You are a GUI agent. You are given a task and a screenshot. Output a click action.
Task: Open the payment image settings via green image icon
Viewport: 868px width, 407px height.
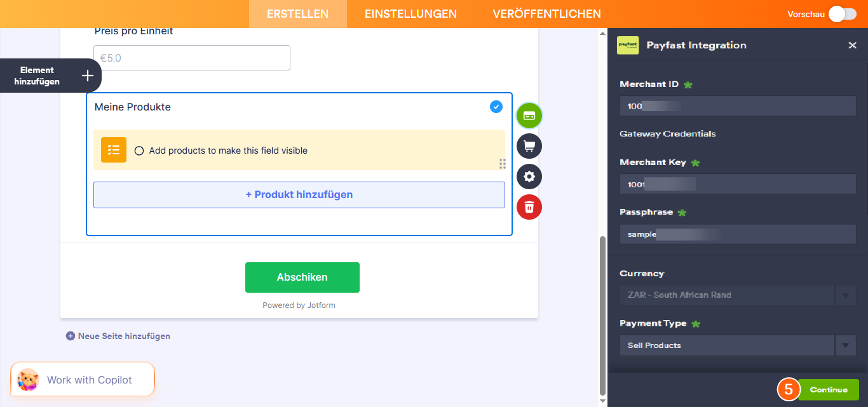pyautogui.click(x=529, y=116)
